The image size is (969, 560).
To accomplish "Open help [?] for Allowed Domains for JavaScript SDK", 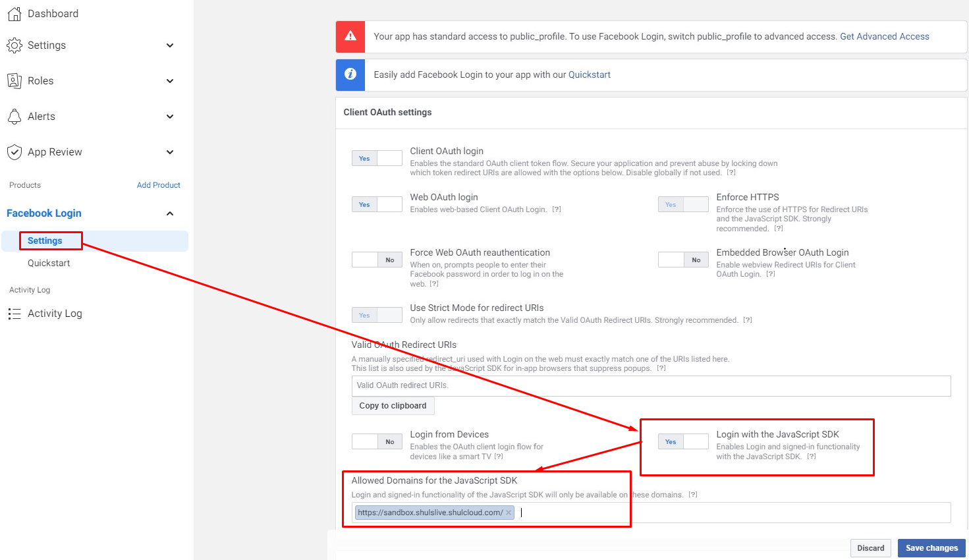I will point(693,495).
